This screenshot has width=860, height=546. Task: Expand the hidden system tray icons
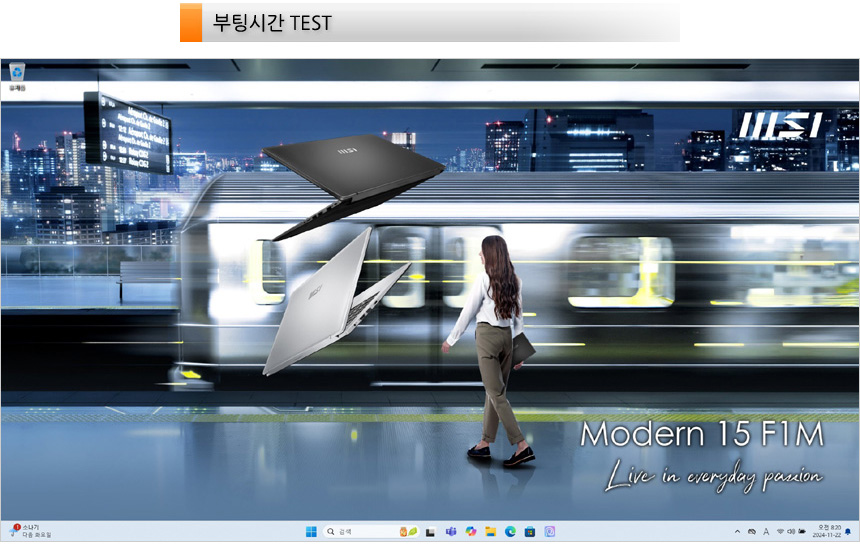click(x=738, y=532)
